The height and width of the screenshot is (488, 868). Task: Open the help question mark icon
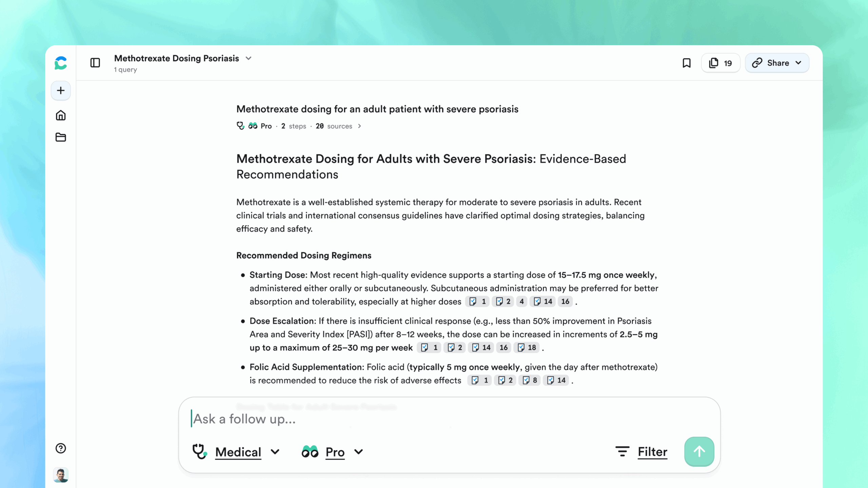(61, 448)
